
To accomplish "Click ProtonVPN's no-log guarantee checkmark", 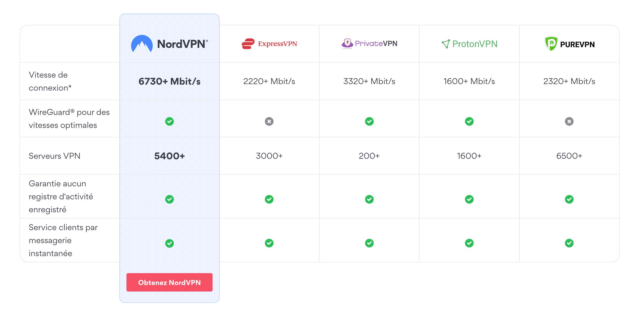I will tap(469, 199).
